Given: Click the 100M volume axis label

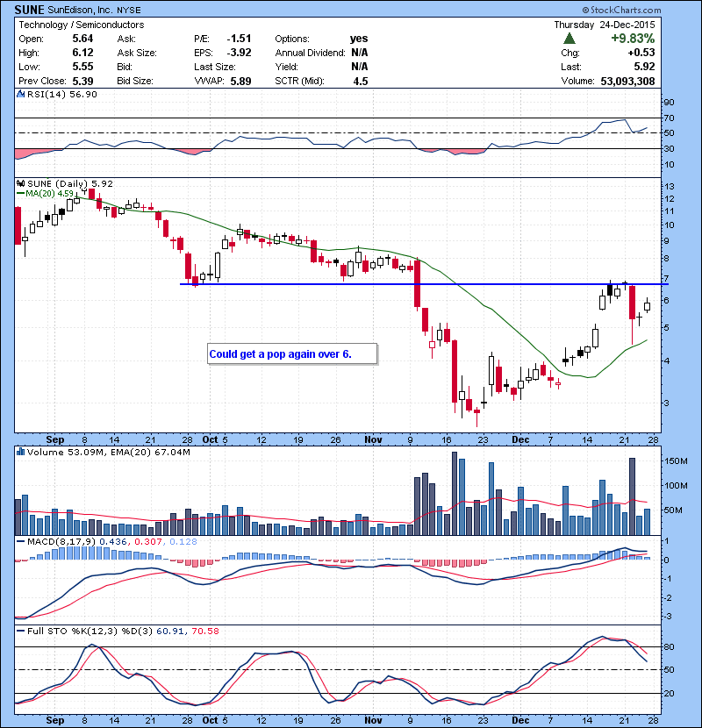Looking at the screenshot, I should 676,486.
